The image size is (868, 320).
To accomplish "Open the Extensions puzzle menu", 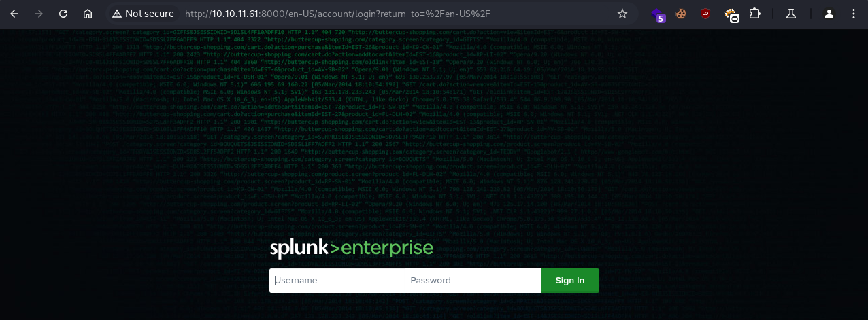I will point(754,14).
